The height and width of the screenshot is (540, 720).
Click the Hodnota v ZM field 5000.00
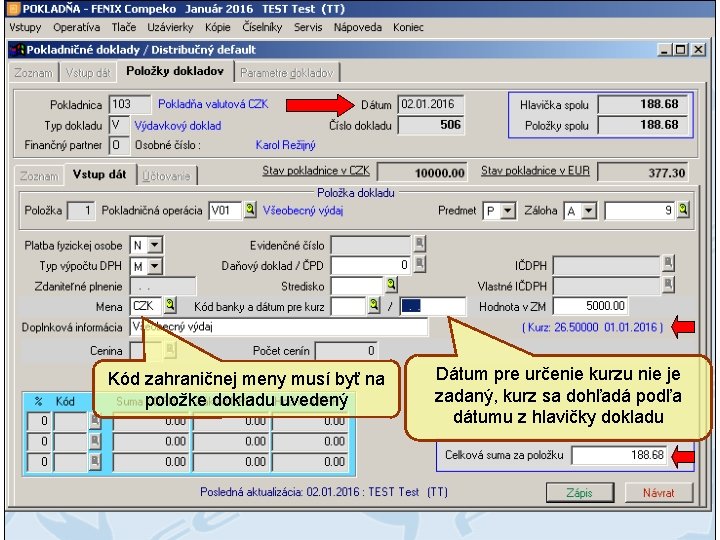pos(590,306)
